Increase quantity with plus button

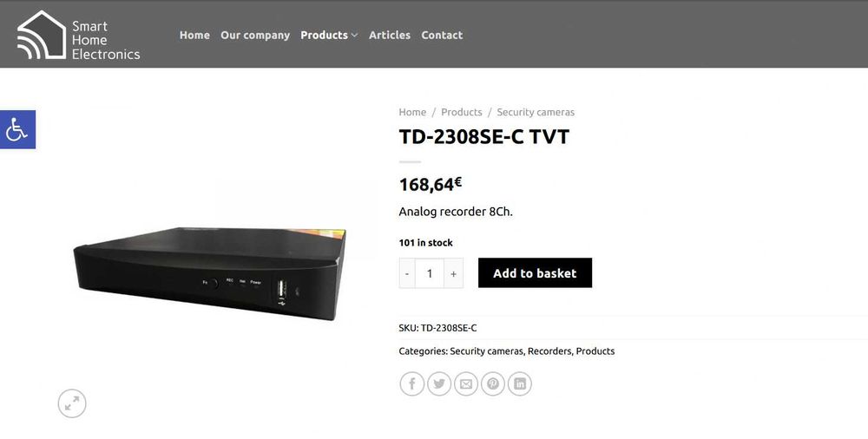tap(453, 273)
